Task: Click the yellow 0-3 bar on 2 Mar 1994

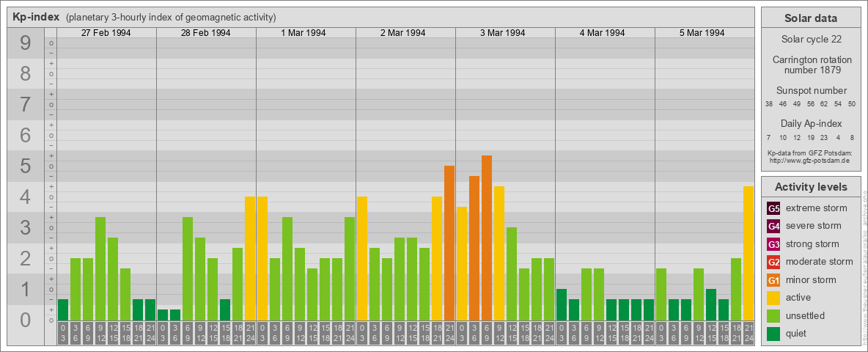Action: tap(362, 258)
